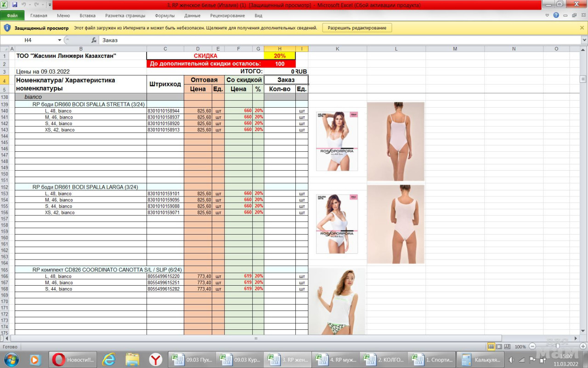The width and height of the screenshot is (588, 368).
Task: Switch to Page Break Preview view
Action: tap(507, 346)
